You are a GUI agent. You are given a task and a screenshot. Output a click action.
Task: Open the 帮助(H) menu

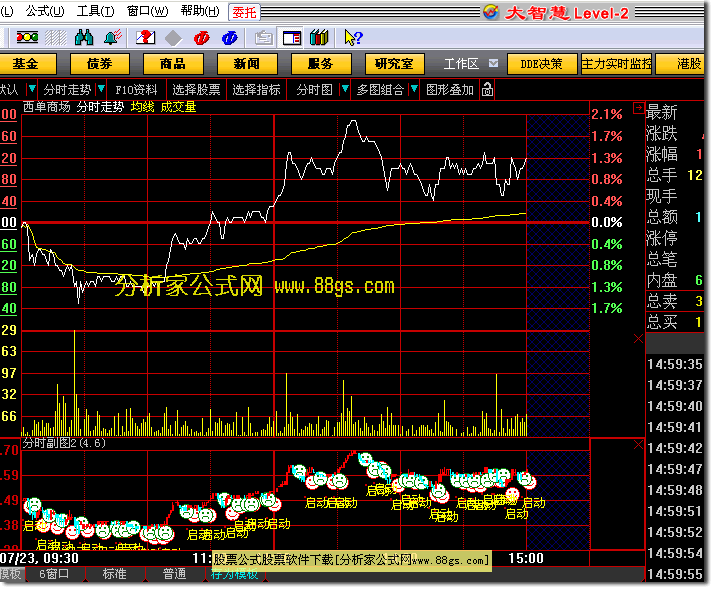[200, 10]
